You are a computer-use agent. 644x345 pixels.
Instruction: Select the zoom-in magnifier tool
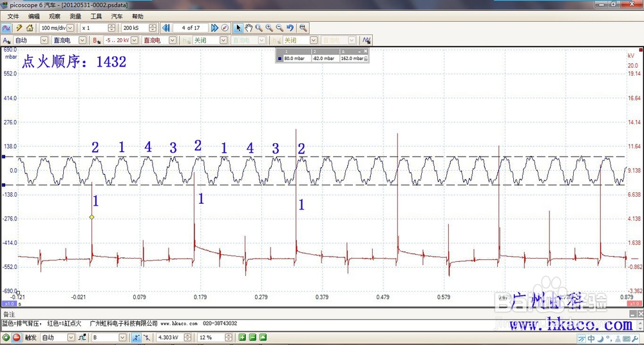[x=269, y=28]
